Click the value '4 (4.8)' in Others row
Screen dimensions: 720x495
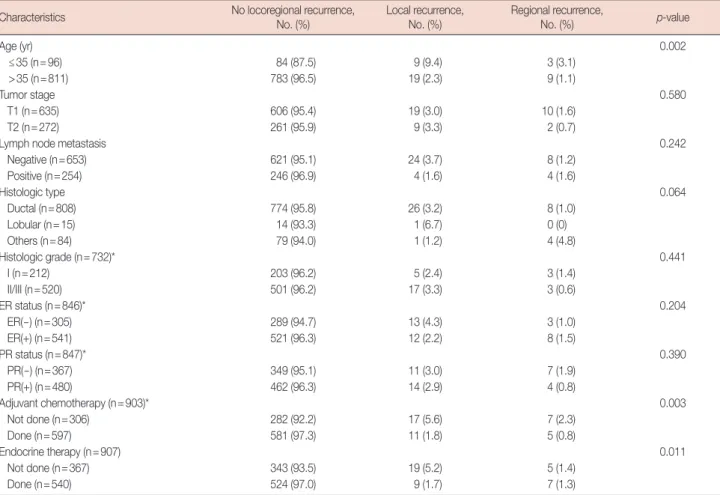(561, 241)
